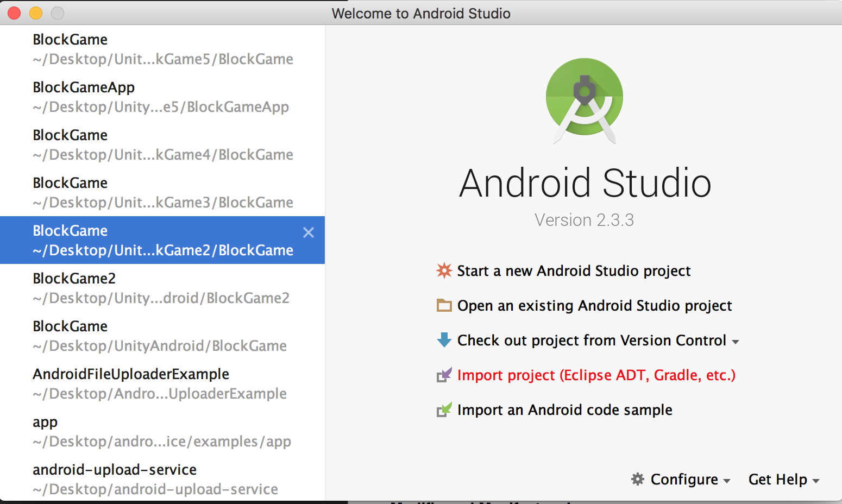Import an Android code sample
This screenshot has width=842, height=504.
(x=565, y=409)
